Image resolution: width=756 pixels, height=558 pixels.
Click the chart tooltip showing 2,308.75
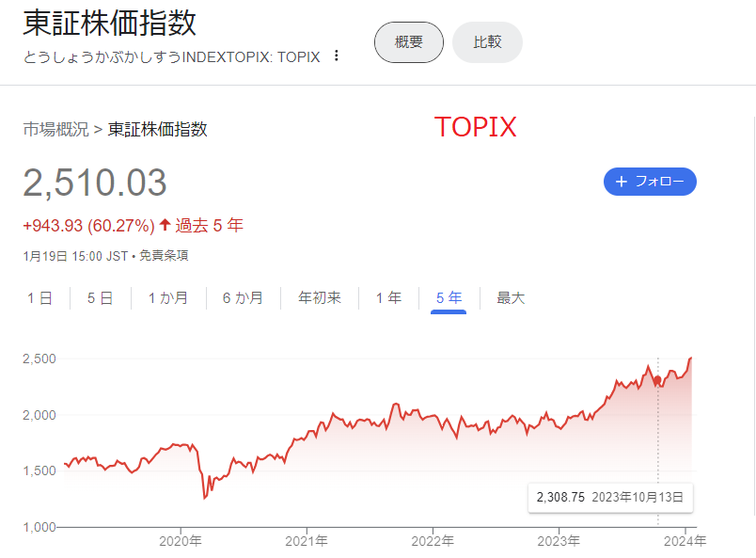(x=610, y=496)
